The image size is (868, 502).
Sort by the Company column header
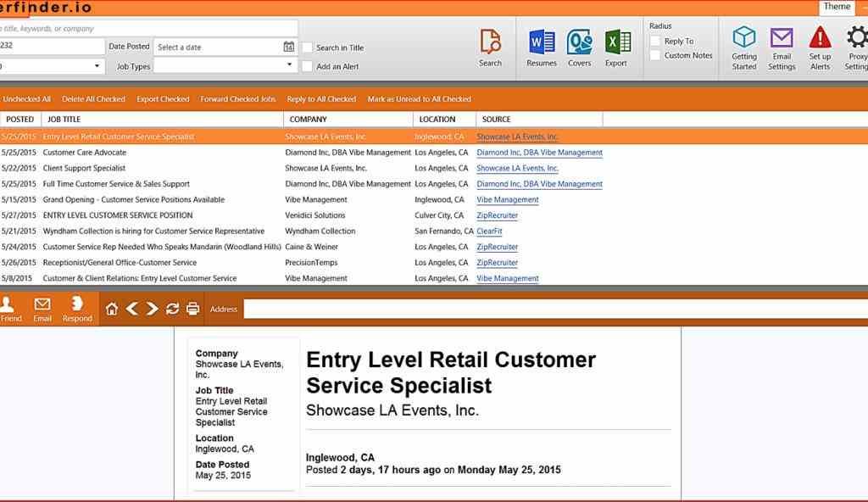click(x=309, y=120)
